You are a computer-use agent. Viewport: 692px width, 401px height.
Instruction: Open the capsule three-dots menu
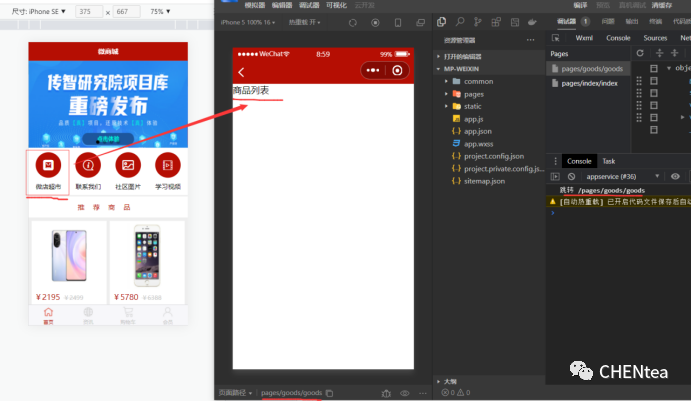click(x=372, y=70)
